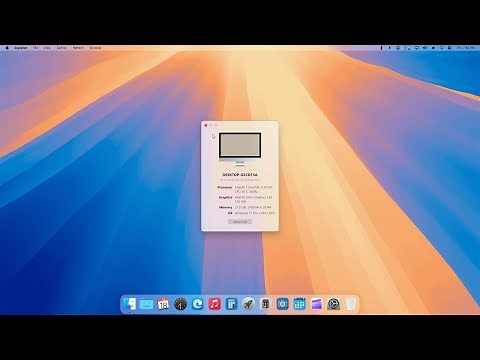The width and height of the screenshot is (480, 360).
Task: Click the speaker volume icon in menu bar
Action: 425,48
